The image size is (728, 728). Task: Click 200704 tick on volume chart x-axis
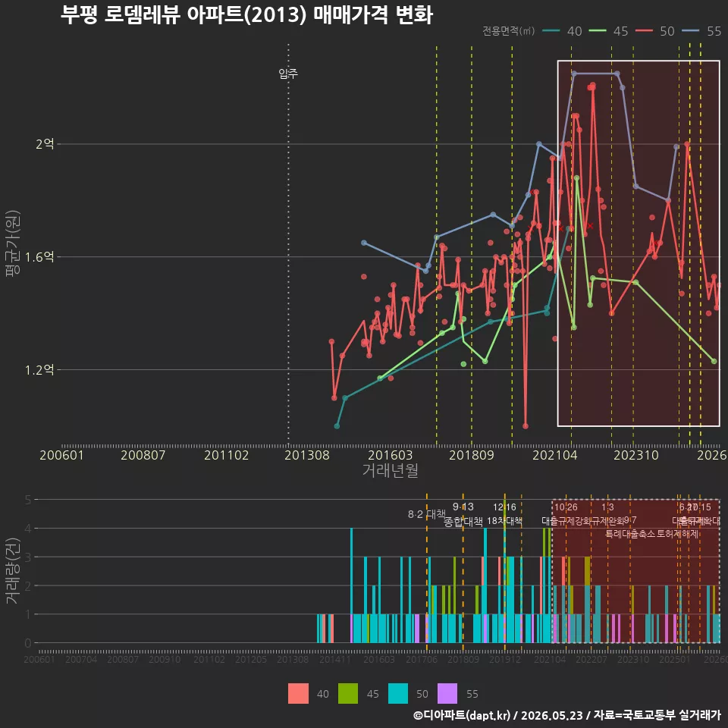[x=81, y=659]
